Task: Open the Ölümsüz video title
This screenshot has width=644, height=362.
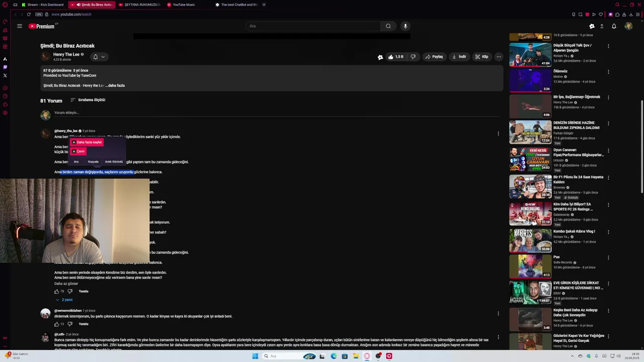Action: [560, 71]
